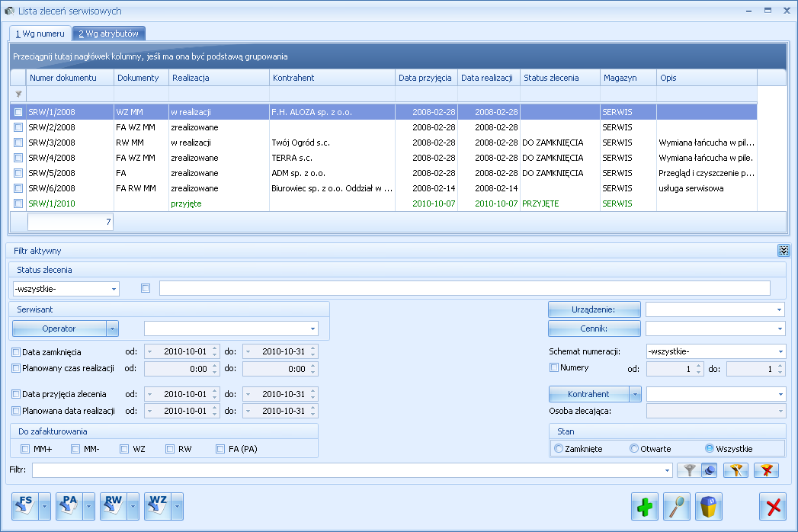This screenshot has width=798, height=532.
Task: Click the Urządzenie button
Action: (594, 309)
